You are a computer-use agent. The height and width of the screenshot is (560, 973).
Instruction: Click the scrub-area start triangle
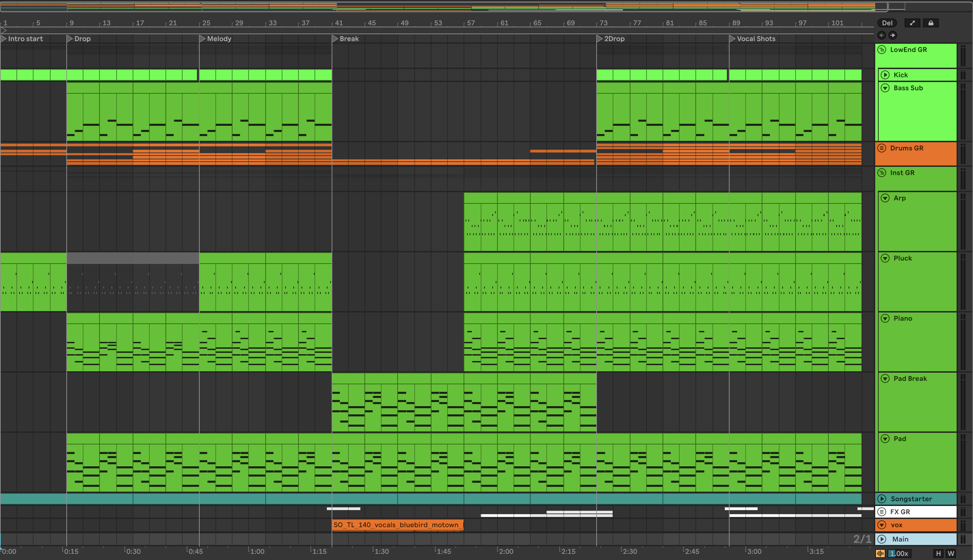(3, 30)
